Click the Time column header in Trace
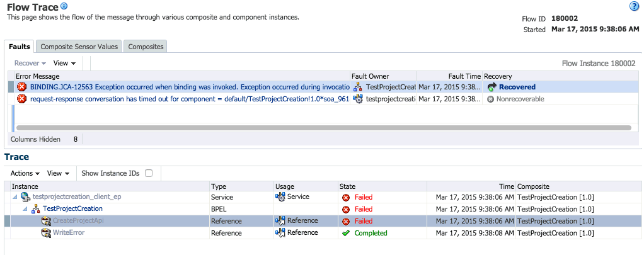 [471, 186]
